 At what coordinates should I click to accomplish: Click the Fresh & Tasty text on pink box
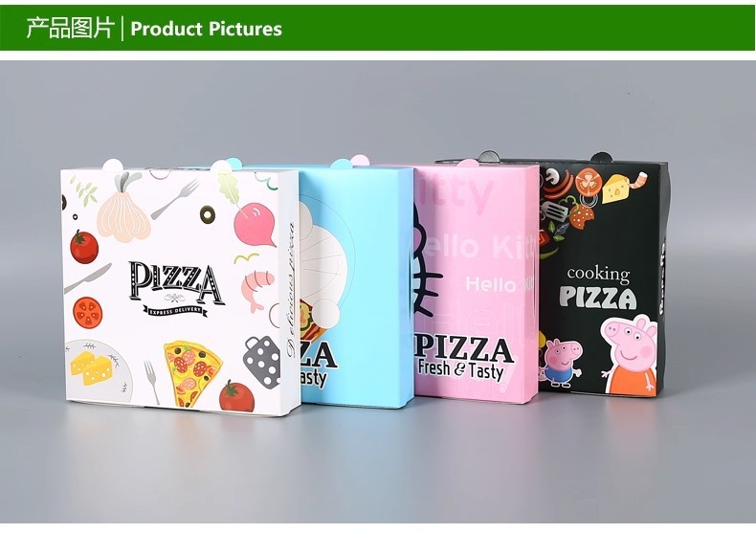[460, 369]
